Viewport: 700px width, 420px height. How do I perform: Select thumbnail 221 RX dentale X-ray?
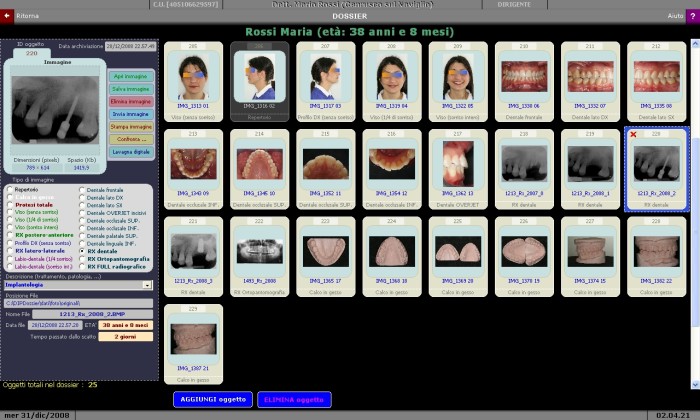[x=193, y=257]
